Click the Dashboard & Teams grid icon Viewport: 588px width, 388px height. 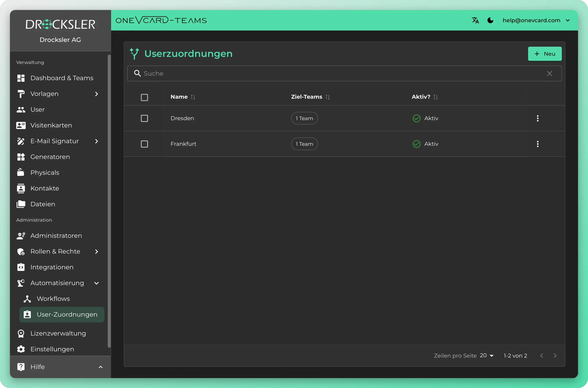[x=21, y=78]
